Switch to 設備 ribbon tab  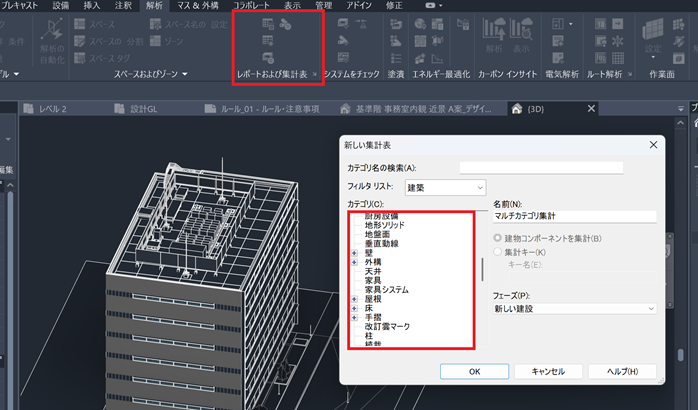coord(61,5)
